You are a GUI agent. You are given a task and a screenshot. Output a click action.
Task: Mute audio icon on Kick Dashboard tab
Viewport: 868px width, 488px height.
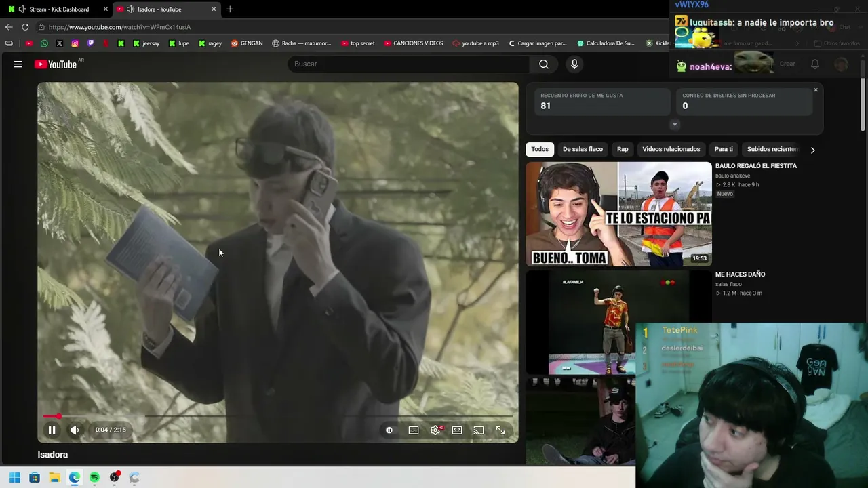(x=22, y=9)
